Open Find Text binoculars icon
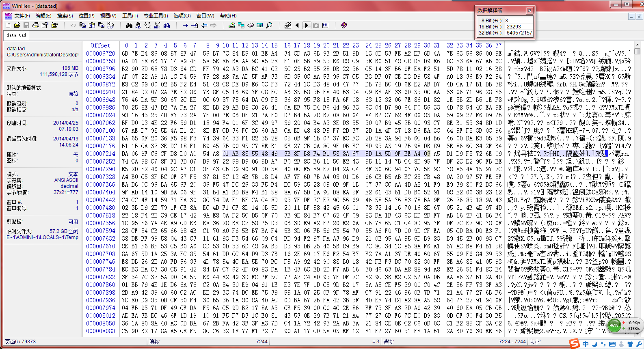 click(129, 25)
